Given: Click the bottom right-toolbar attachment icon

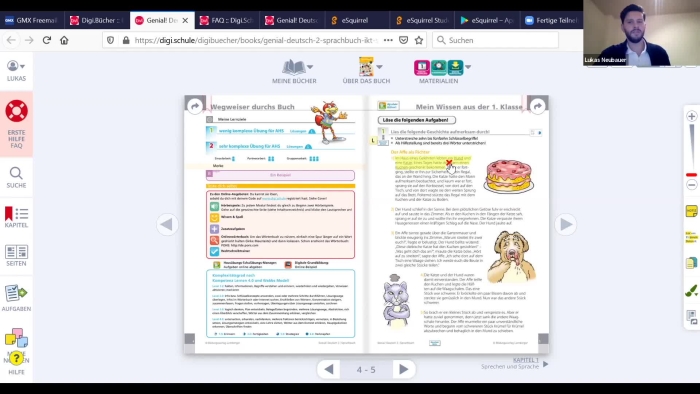Looking at the screenshot, I should click(x=692, y=317).
